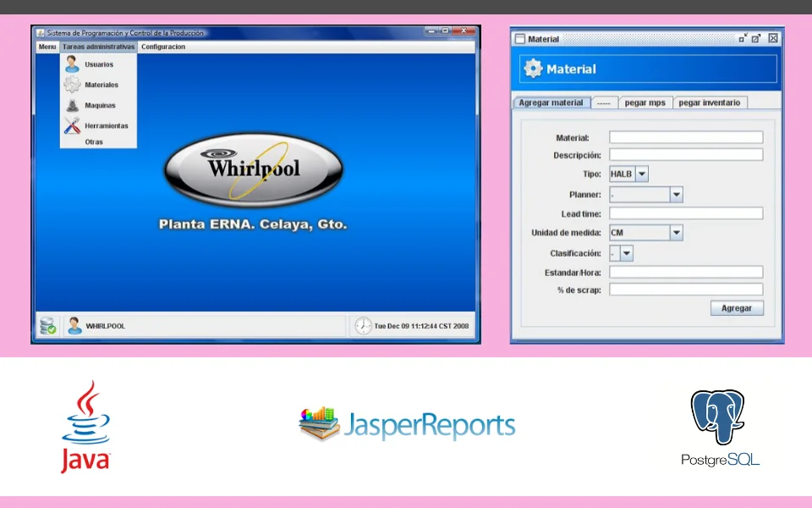Open the Menu menu
Screen dimensions: 812x508
point(47,47)
